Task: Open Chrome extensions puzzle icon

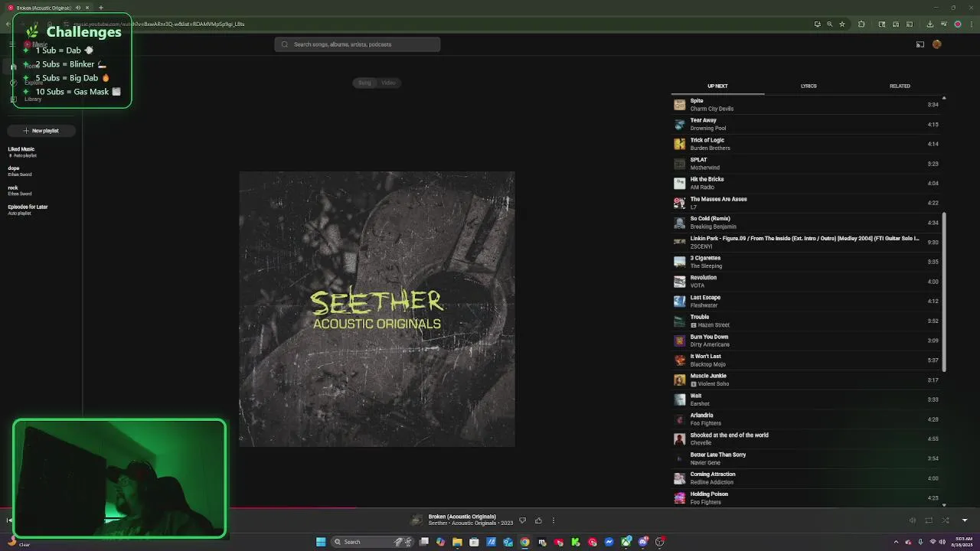Action: 861,24
